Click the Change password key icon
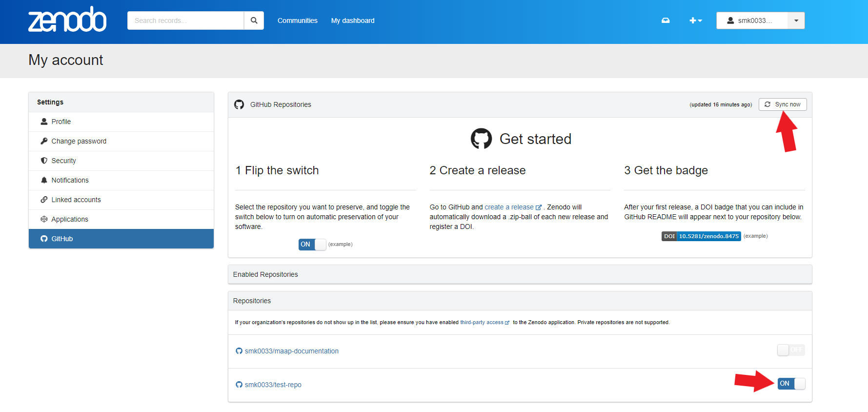 point(44,141)
